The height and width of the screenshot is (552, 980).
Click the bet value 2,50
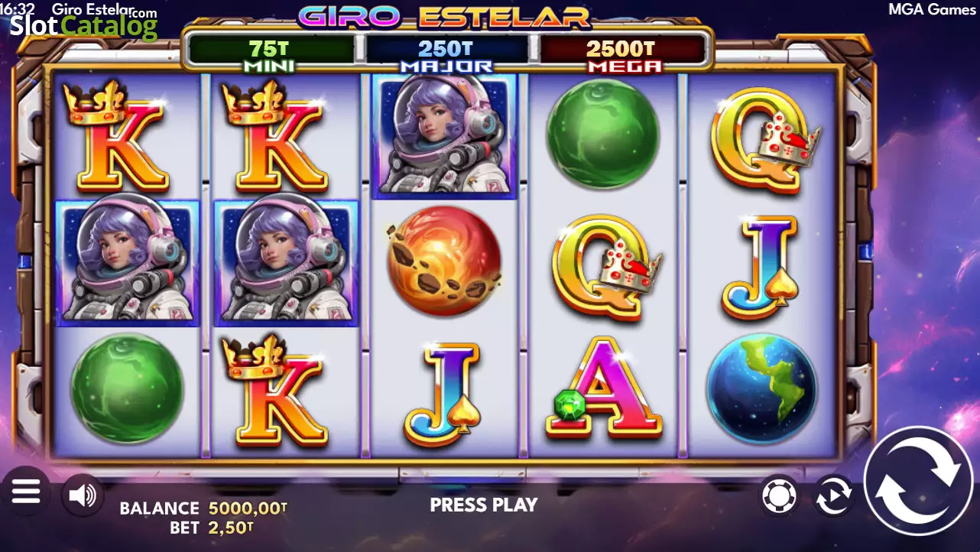pos(231,528)
